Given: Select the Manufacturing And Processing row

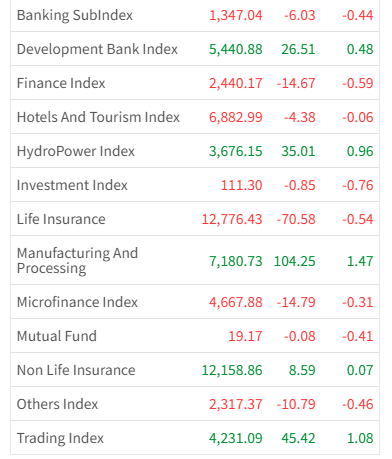Looking at the screenshot, I should coord(195,260).
